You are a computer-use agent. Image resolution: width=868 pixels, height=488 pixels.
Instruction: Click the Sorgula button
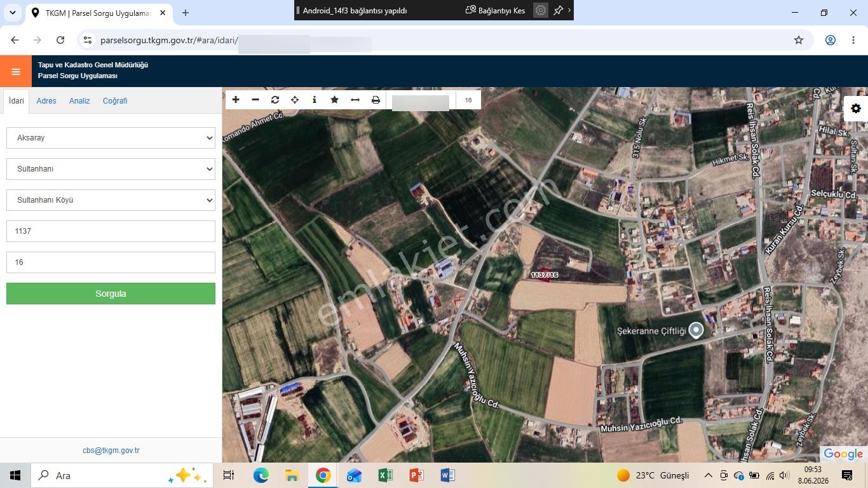[x=111, y=294]
